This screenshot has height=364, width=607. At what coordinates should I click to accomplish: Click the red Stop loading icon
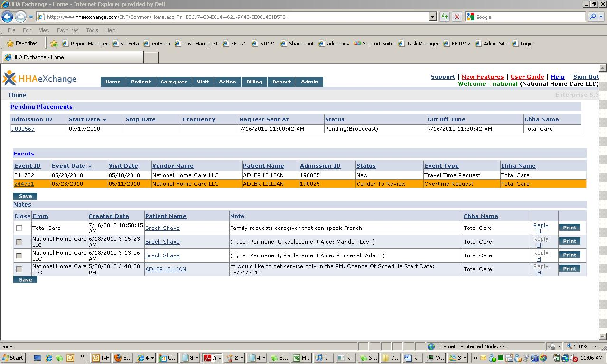tap(457, 17)
